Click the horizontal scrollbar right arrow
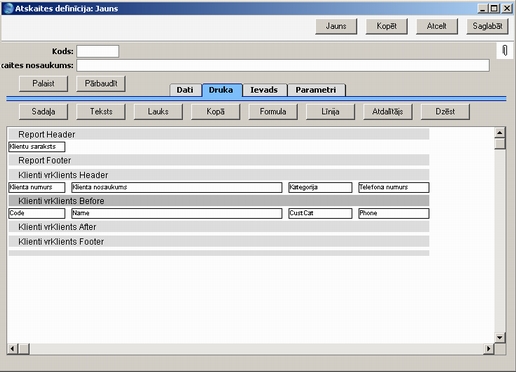 pyautogui.click(x=489, y=349)
